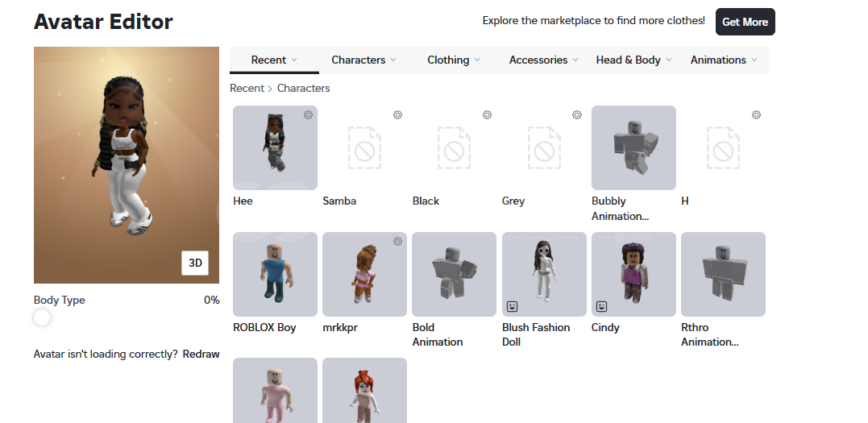Select the Bold Animation thumbnail
The image size is (868, 423).
pyautogui.click(x=454, y=274)
